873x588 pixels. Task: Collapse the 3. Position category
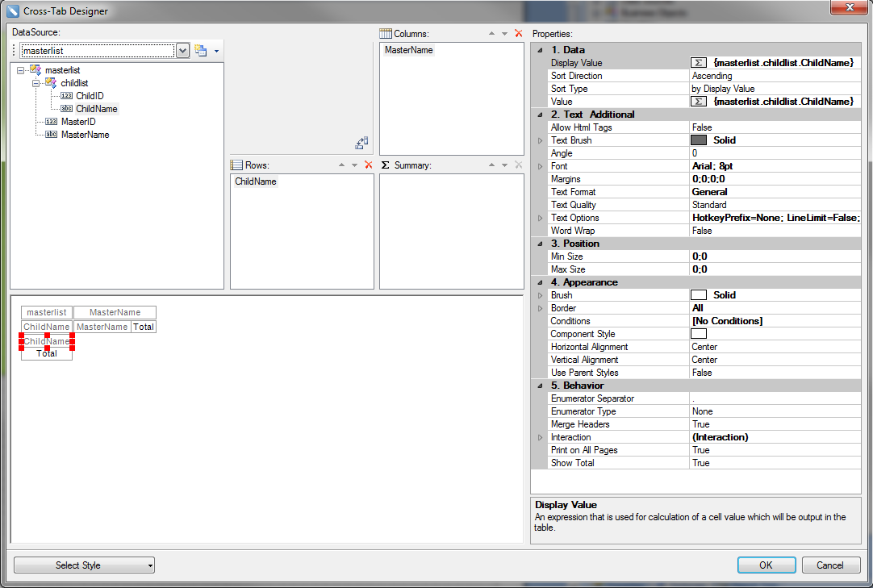coord(540,244)
